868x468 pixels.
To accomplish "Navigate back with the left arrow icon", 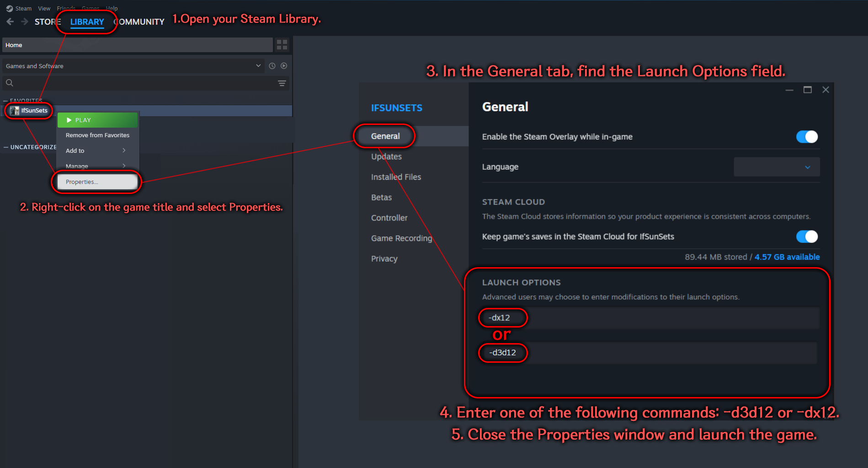I will [10, 21].
